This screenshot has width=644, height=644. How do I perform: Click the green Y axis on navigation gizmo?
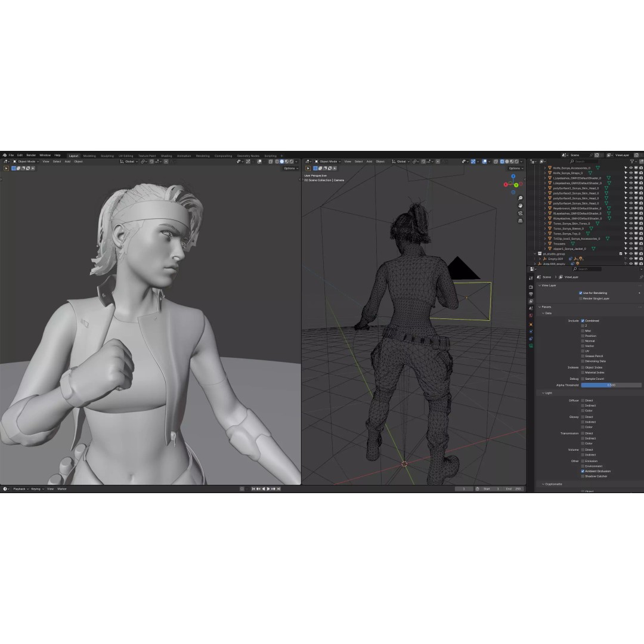(x=516, y=185)
